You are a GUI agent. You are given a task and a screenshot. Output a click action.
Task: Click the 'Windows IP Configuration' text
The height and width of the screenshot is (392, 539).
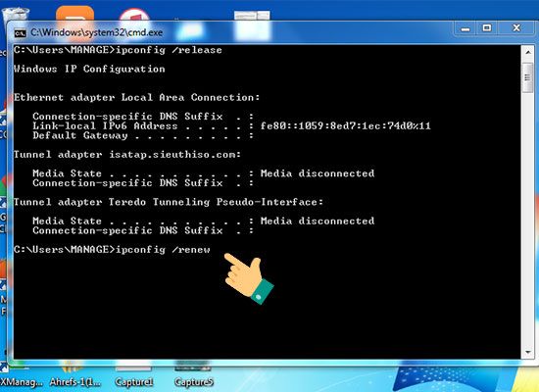(x=89, y=70)
